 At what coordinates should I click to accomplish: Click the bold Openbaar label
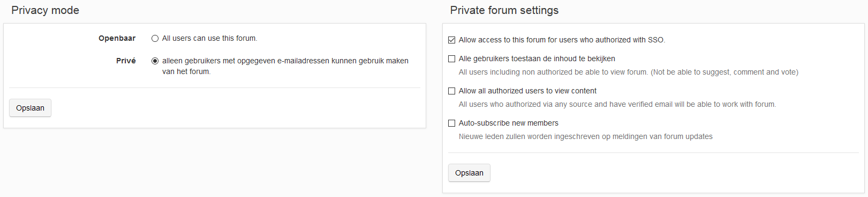[117, 39]
